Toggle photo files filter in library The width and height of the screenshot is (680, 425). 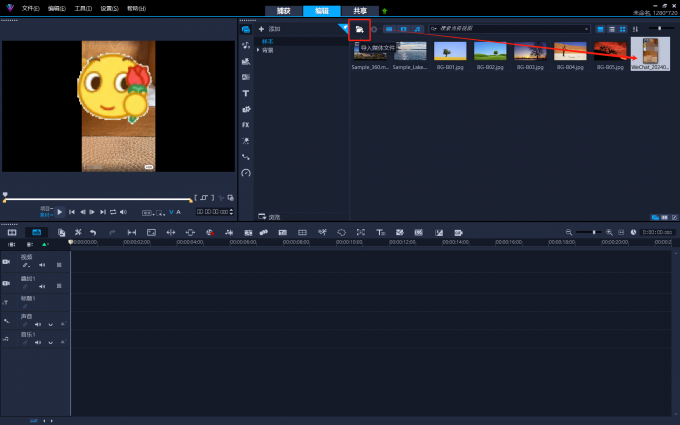(403, 29)
